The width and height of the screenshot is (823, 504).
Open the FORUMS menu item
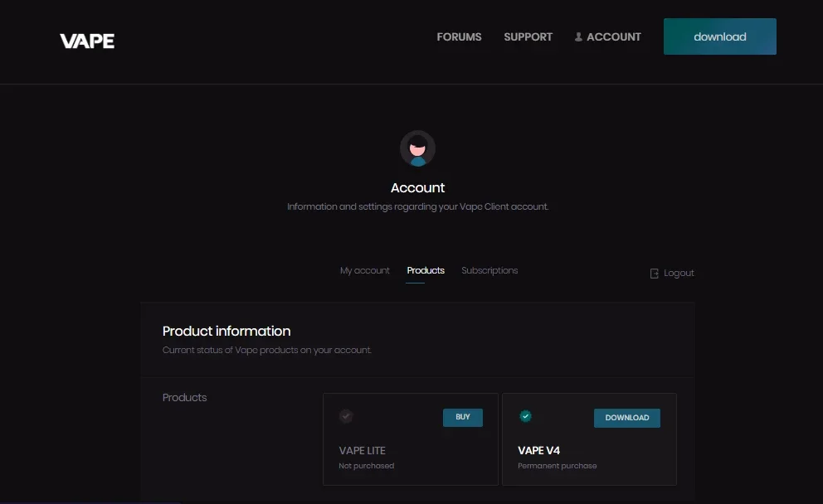459,36
